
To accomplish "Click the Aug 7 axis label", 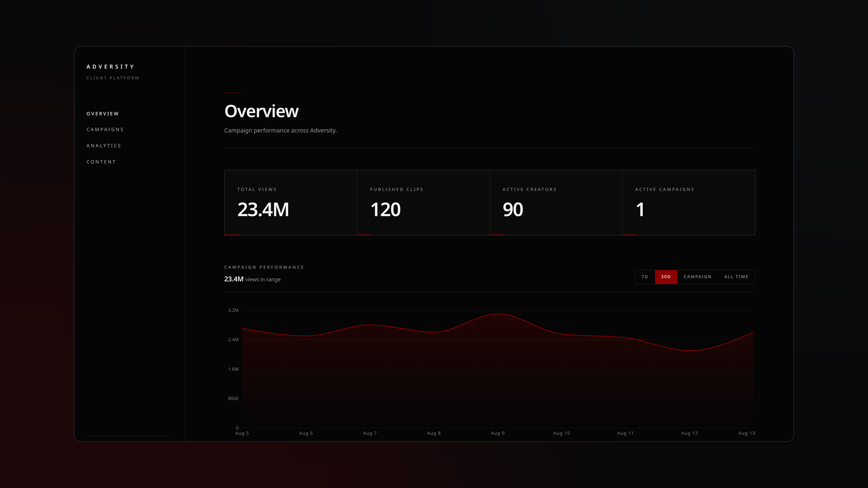I will (370, 433).
